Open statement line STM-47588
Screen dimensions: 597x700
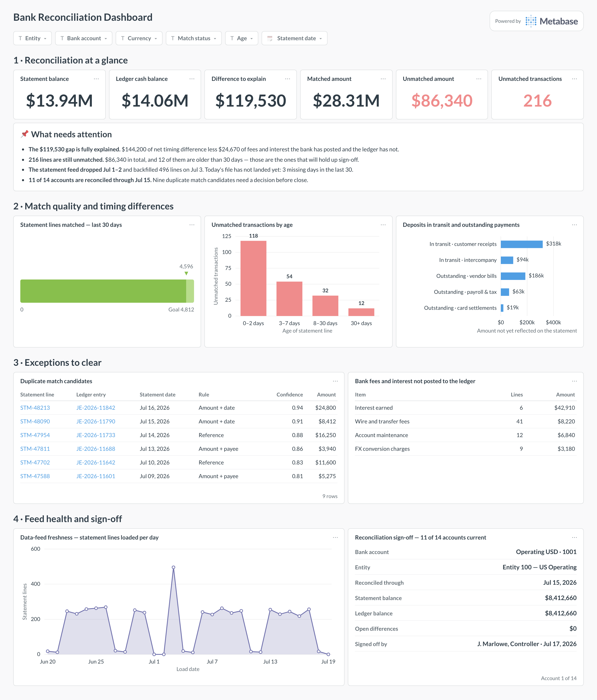pos(35,476)
